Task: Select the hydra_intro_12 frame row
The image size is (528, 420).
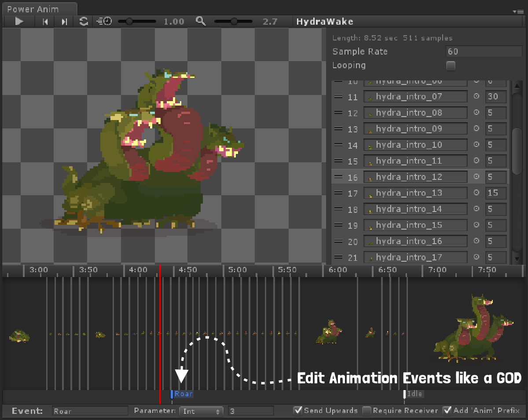Action: click(x=420, y=177)
